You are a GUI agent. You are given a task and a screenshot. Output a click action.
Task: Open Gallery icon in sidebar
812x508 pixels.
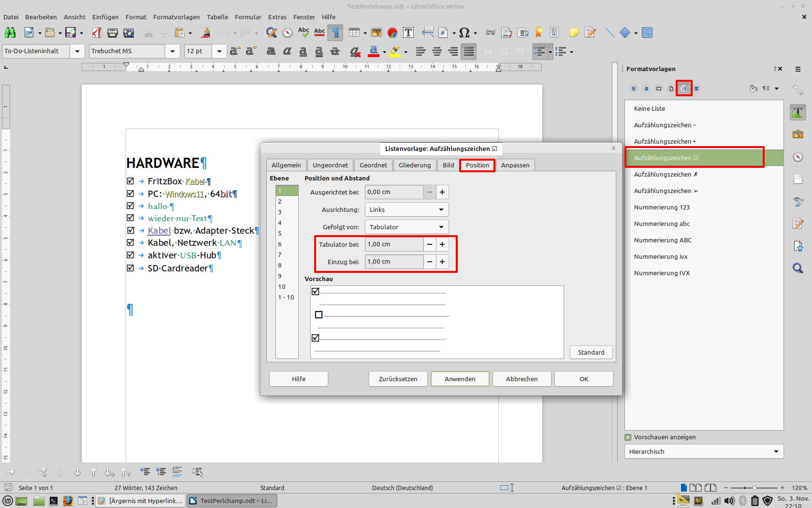pyautogui.click(x=798, y=134)
